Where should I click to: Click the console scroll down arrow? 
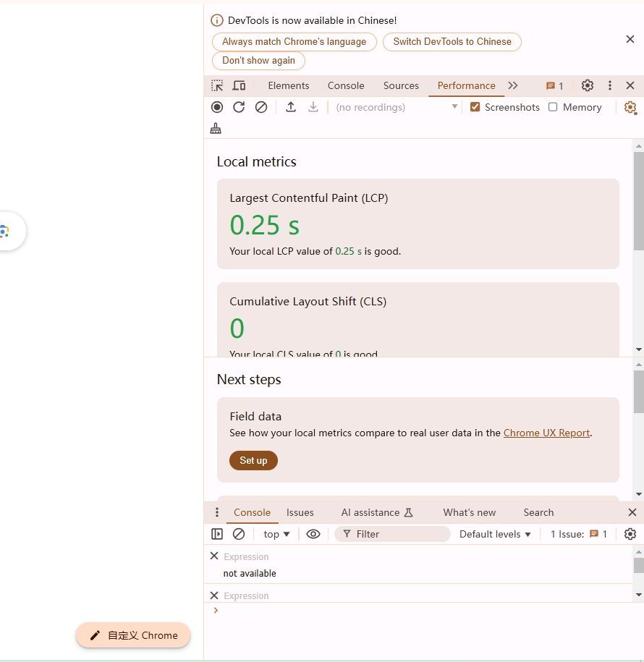click(638, 595)
